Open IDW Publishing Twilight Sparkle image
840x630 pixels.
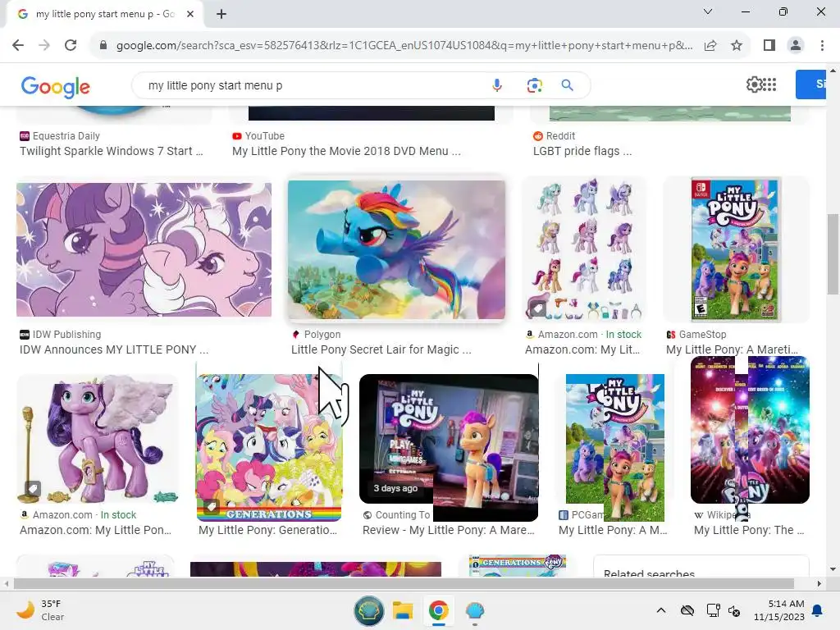click(x=144, y=249)
